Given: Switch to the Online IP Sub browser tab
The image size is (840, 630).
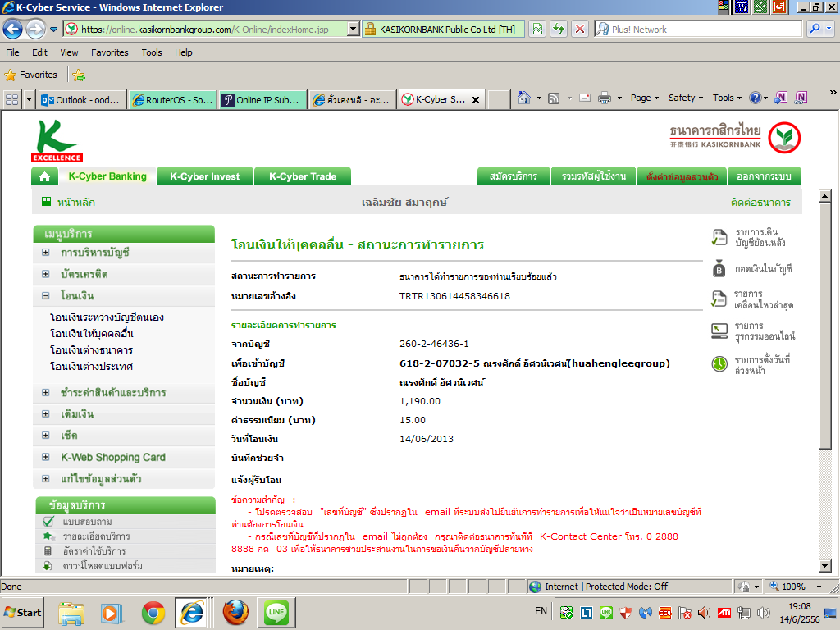Looking at the screenshot, I should point(263,99).
